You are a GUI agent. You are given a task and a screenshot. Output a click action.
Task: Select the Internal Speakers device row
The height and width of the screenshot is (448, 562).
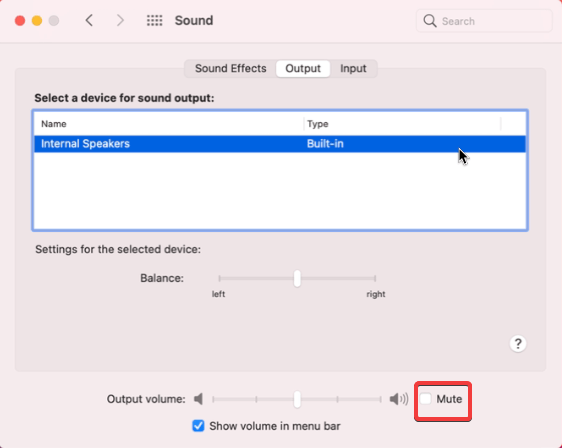[x=280, y=144]
